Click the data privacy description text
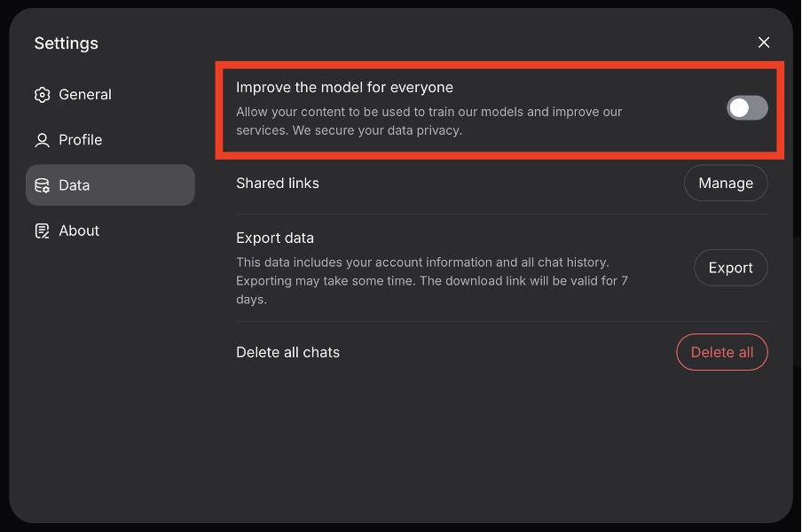Screen dimensions: 802x532 pyautogui.click(x=429, y=121)
